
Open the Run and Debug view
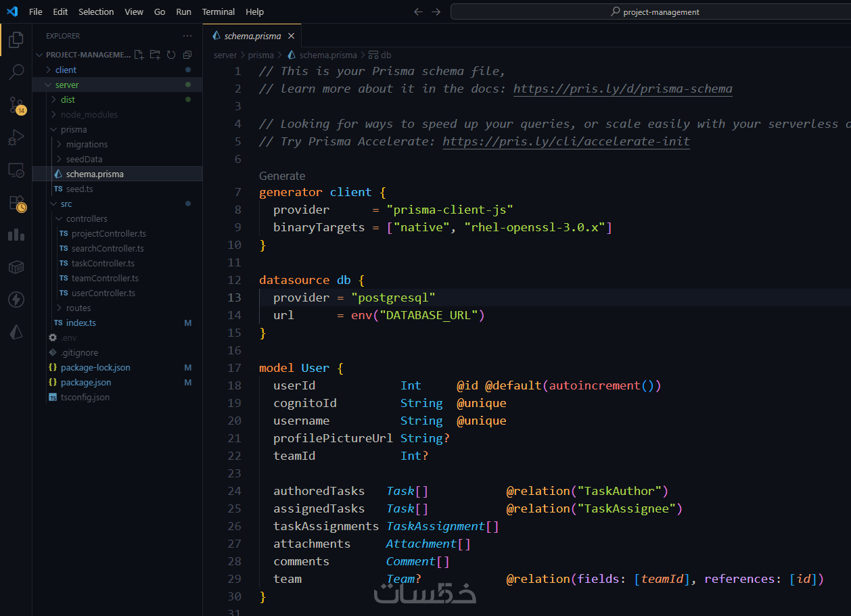point(16,138)
